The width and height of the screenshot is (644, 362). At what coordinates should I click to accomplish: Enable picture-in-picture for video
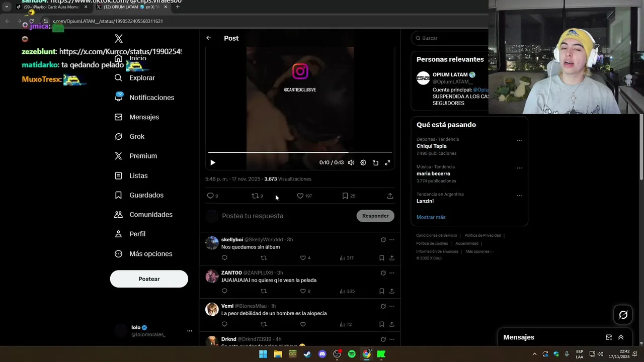click(x=375, y=162)
